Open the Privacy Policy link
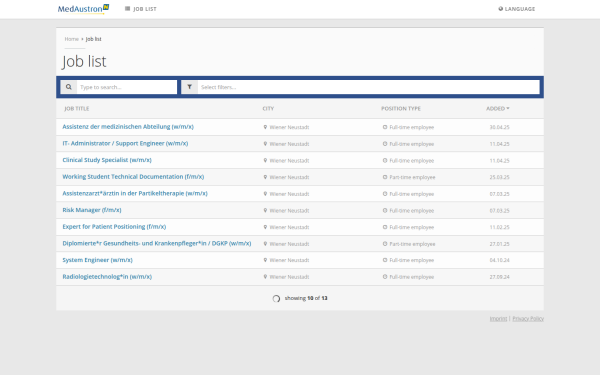This screenshot has width=600, height=375. point(528,318)
